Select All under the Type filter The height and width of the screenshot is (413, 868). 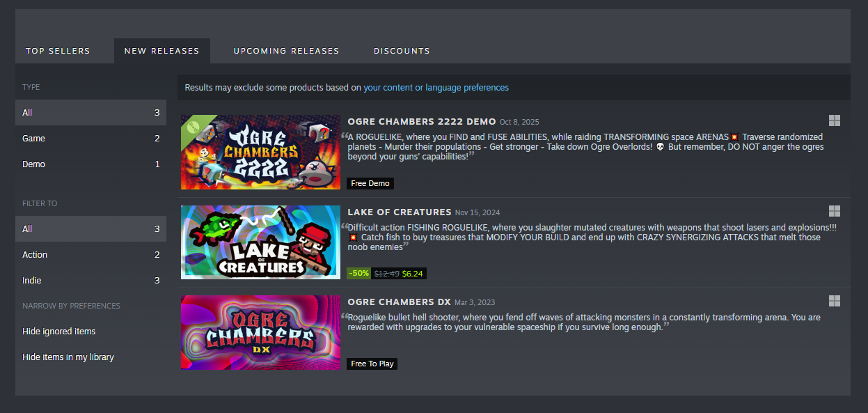[x=90, y=113]
